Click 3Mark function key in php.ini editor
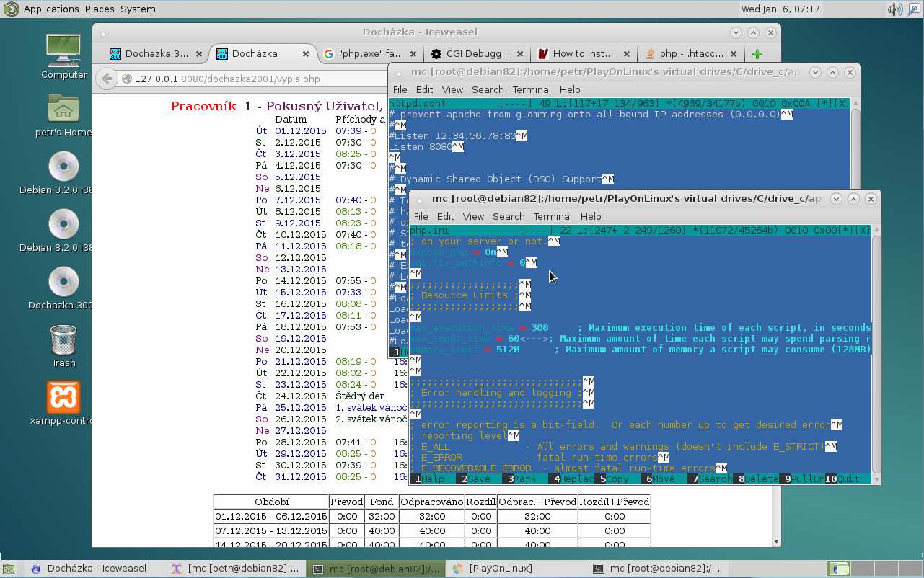924x578 pixels. coord(522,479)
